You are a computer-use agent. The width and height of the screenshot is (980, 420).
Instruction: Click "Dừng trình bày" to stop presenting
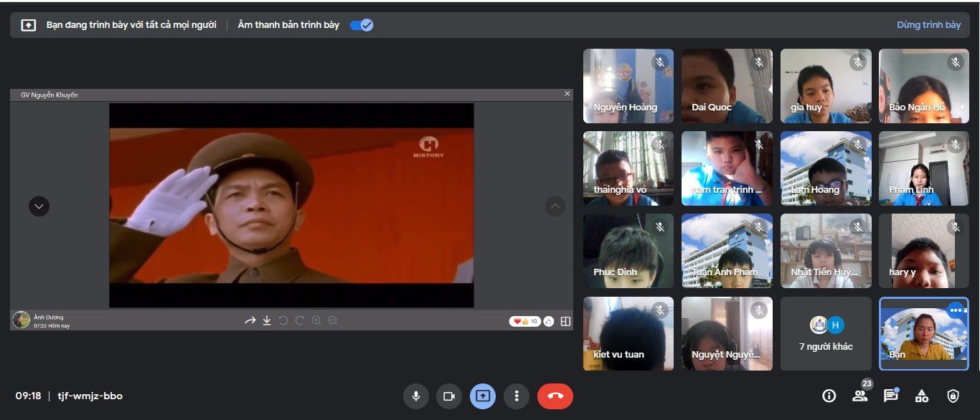(x=928, y=25)
